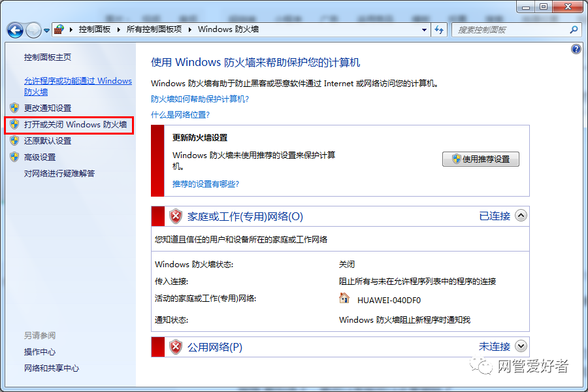This screenshot has width=588, height=392.
Task: Click the 使用推荐设置 button
Action: point(481,159)
